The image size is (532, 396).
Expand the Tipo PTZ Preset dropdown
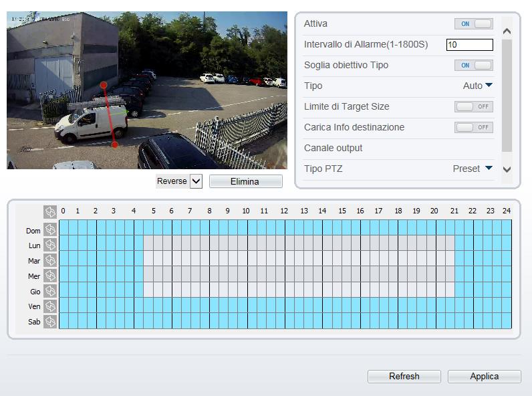coord(473,169)
